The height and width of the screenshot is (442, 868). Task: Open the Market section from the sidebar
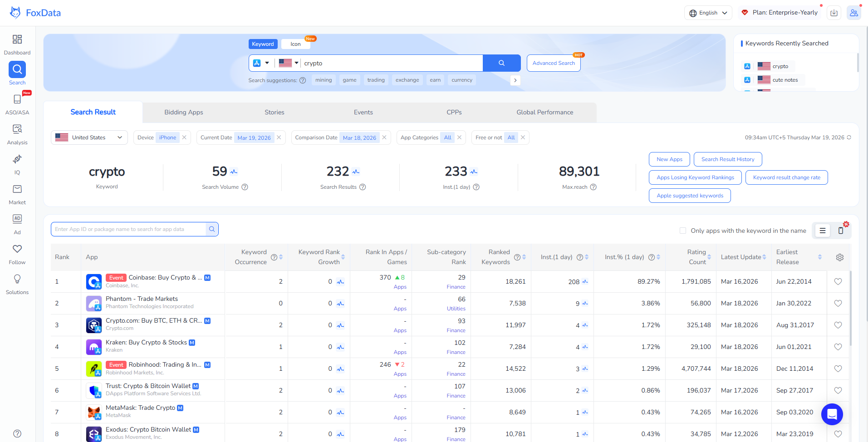17,194
